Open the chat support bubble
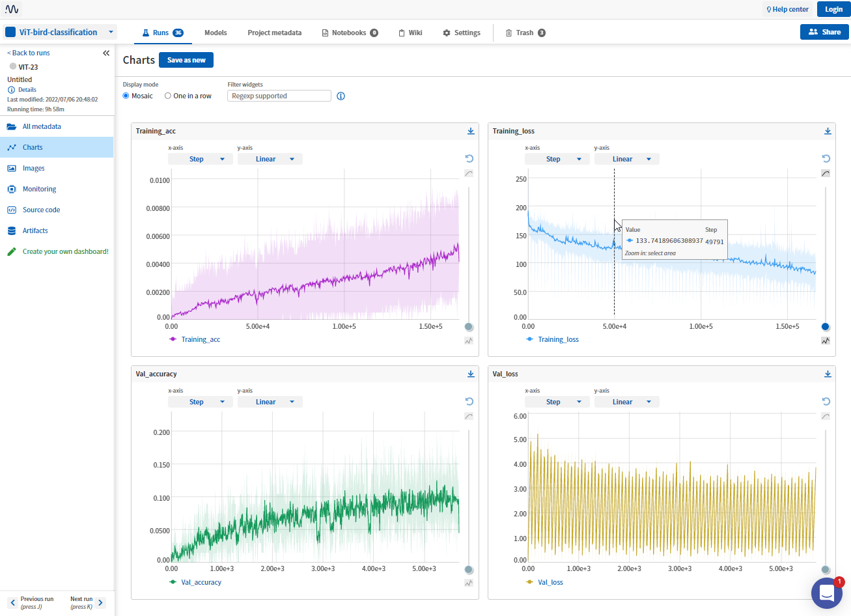 click(x=827, y=593)
